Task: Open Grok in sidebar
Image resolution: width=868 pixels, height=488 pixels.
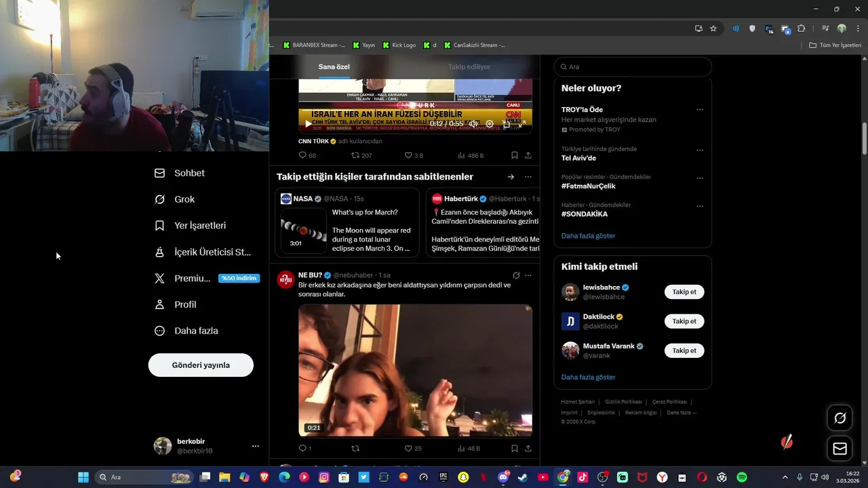Action: click(175, 199)
